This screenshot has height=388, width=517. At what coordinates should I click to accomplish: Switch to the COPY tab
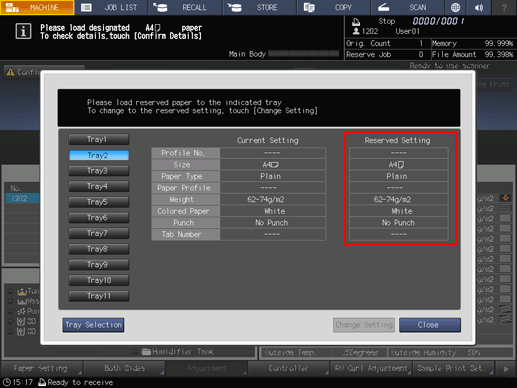[333, 7]
